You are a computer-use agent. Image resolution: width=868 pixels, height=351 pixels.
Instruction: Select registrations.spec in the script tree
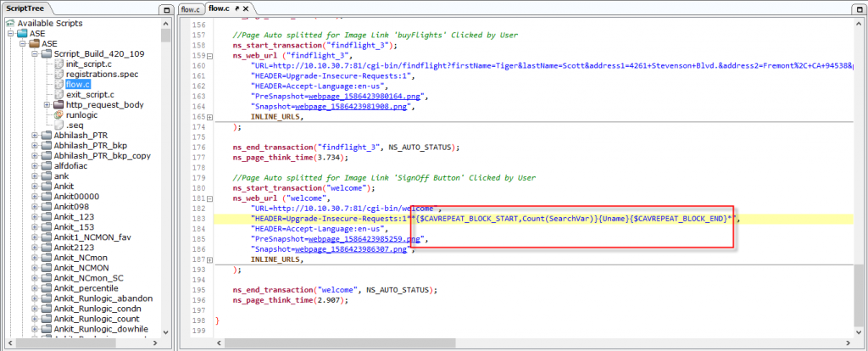click(101, 74)
